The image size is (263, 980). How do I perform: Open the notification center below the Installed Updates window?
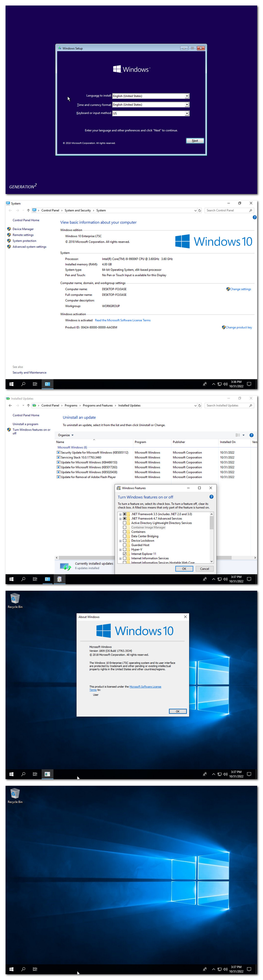[x=249, y=579]
